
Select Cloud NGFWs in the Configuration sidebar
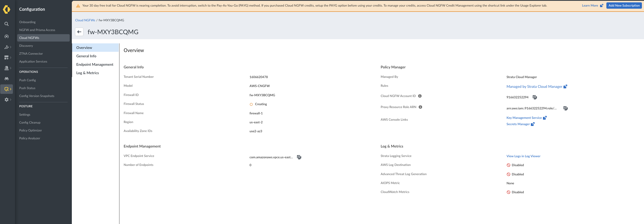click(x=43, y=38)
